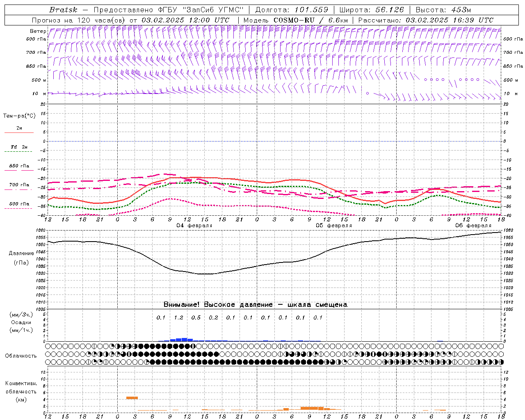Click the warning "Внимание! Высокое давление — шкала смещена"
This screenshot has height=420, width=525.
coord(255,305)
